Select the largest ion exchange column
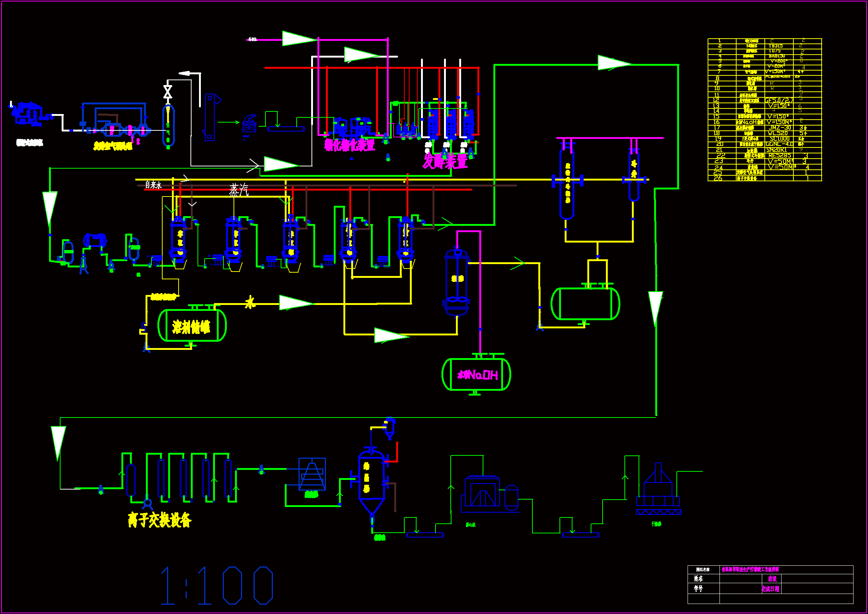The height and width of the screenshot is (614, 868). pyautogui.click(x=131, y=480)
